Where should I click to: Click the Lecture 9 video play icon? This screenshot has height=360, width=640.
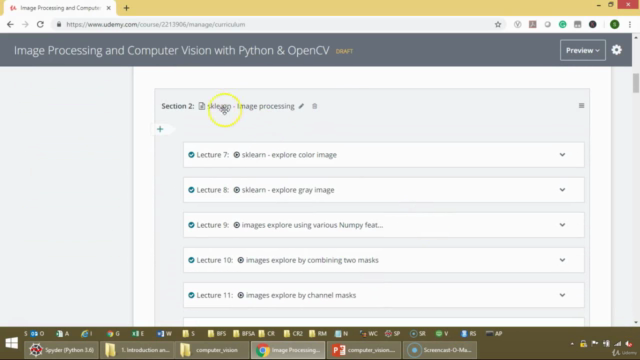point(236,225)
